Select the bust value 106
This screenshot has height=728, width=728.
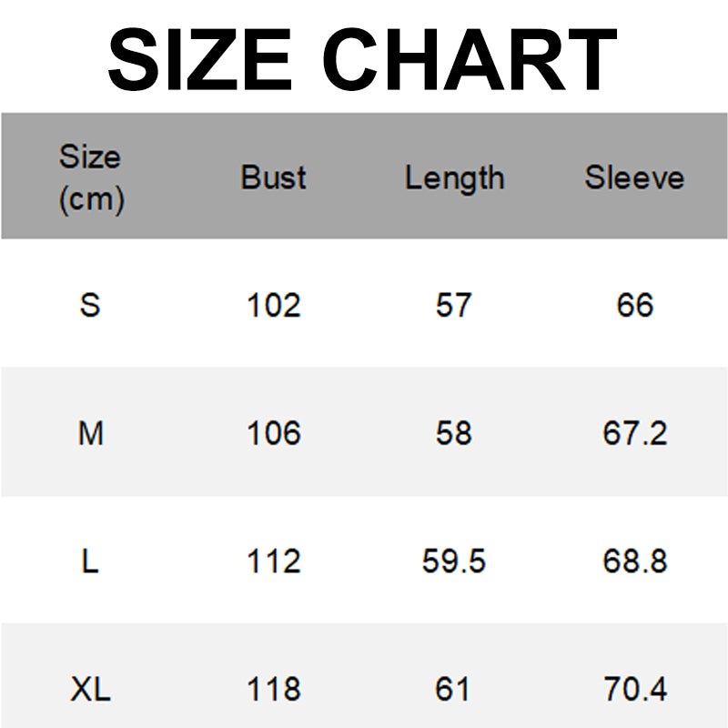(273, 433)
